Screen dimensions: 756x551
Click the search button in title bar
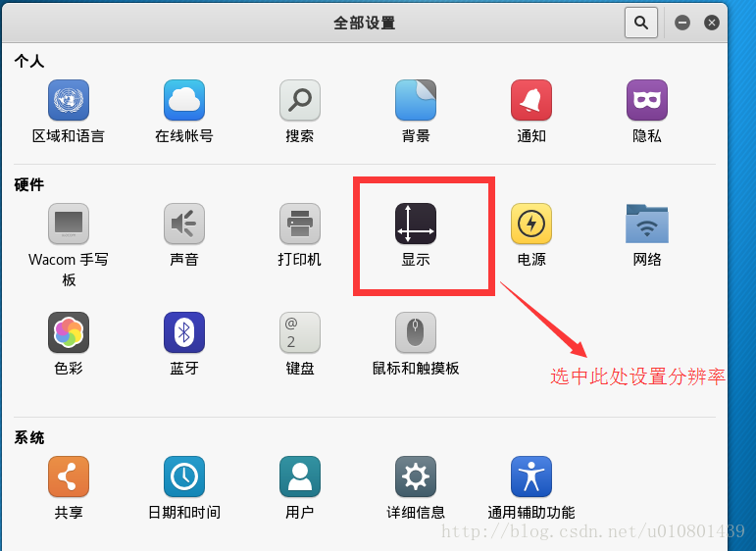pyautogui.click(x=641, y=23)
